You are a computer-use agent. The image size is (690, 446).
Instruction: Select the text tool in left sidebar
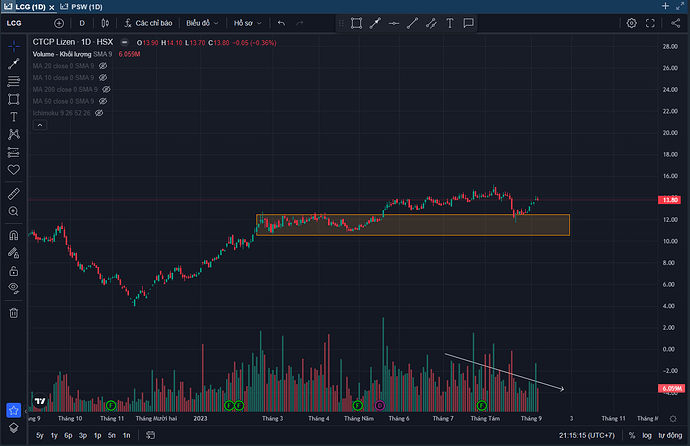pyautogui.click(x=14, y=117)
